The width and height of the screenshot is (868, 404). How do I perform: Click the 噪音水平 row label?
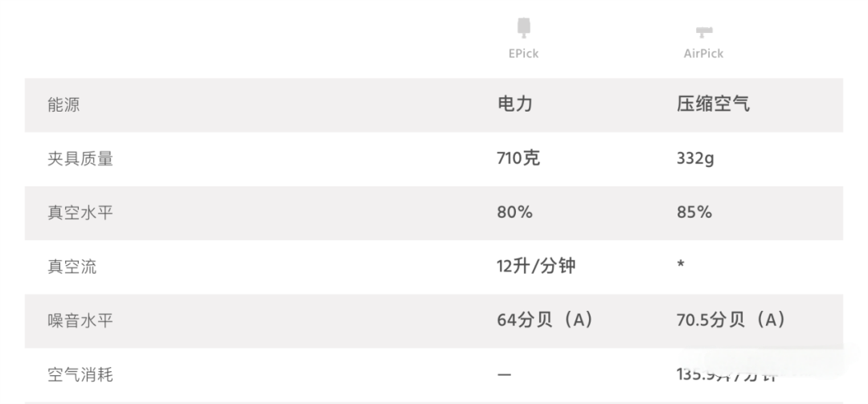click(x=80, y=320)
